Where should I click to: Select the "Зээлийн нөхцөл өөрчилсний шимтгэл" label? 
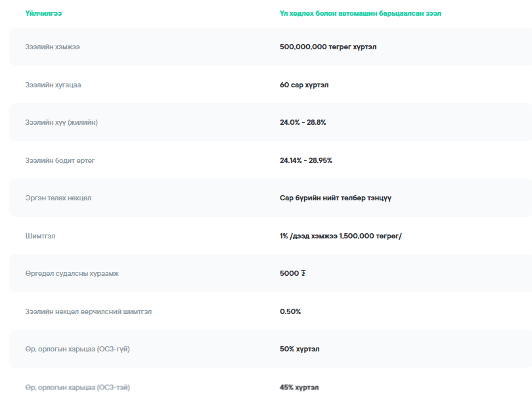tap(88, 311)
